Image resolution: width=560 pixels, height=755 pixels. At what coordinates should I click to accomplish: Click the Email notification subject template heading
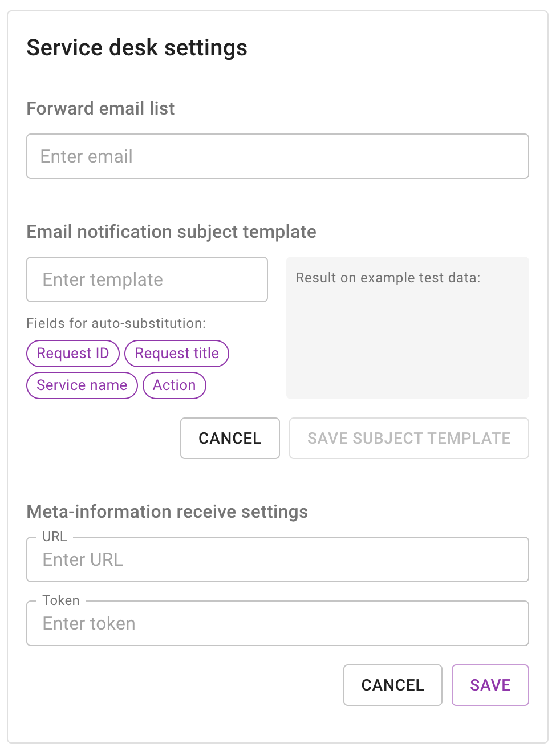point(171,232)
